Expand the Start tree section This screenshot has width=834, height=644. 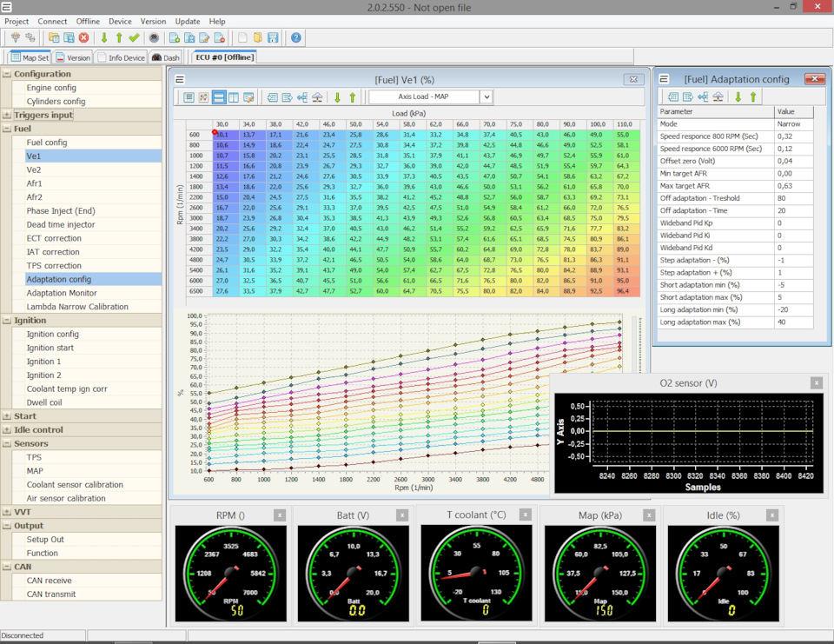[6, 416]
